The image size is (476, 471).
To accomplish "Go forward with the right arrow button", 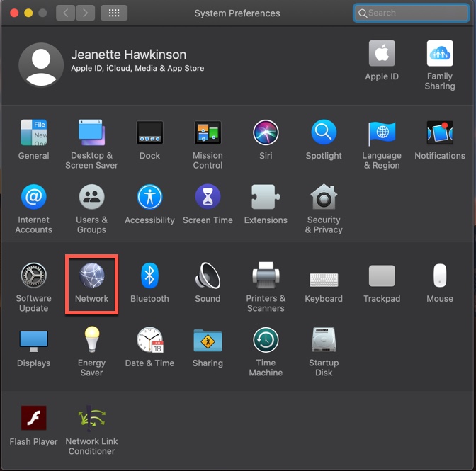I will click(85, 13).
